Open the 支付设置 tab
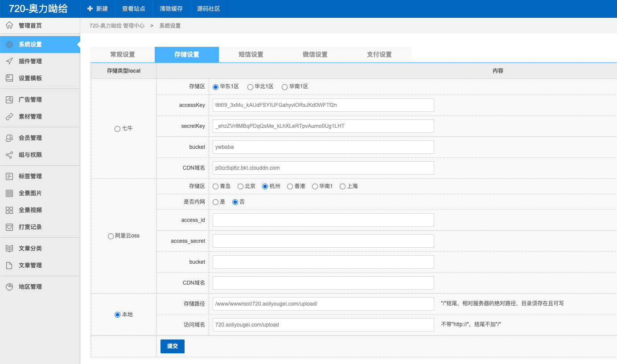Viewport: 617px width, 364px height. (379, 54)
